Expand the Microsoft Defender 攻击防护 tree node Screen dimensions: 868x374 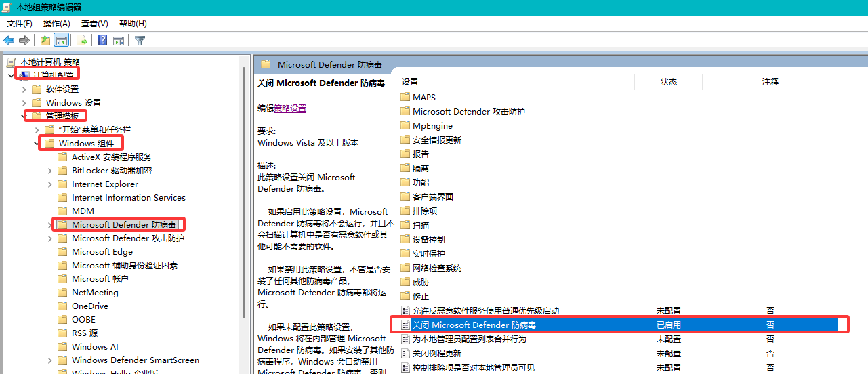click(x=50, y=238)
